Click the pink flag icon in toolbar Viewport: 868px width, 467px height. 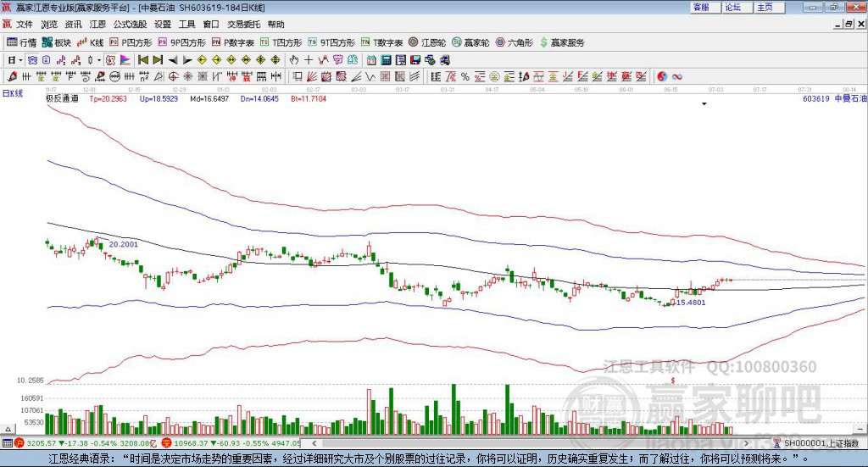[125, 60]
